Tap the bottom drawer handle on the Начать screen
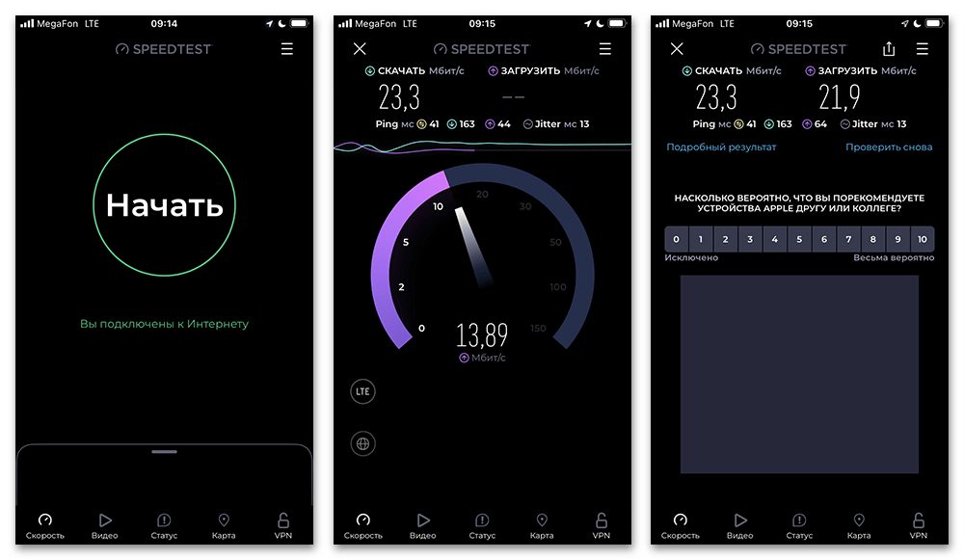964x560 pixels. click(x=164, y=452)
